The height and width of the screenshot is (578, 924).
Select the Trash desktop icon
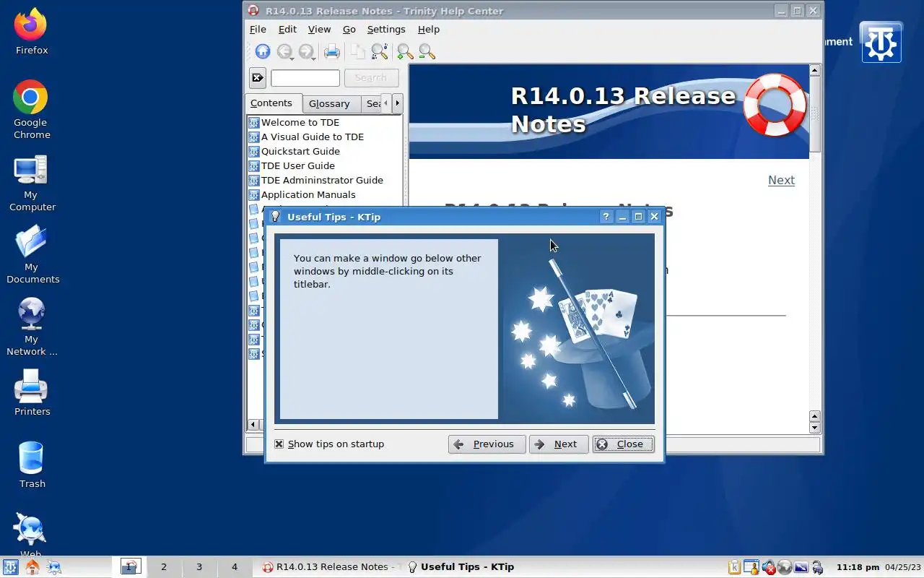pos(32,465)
